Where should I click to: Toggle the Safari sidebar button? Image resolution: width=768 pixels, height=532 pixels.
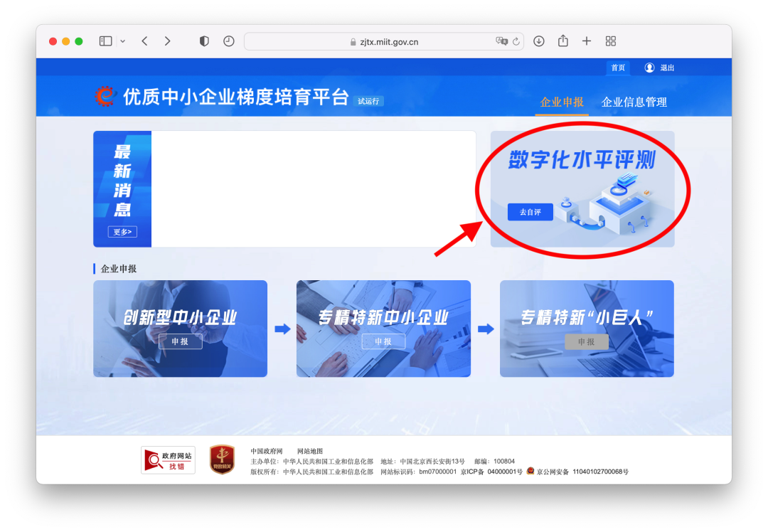click(105, 41)
